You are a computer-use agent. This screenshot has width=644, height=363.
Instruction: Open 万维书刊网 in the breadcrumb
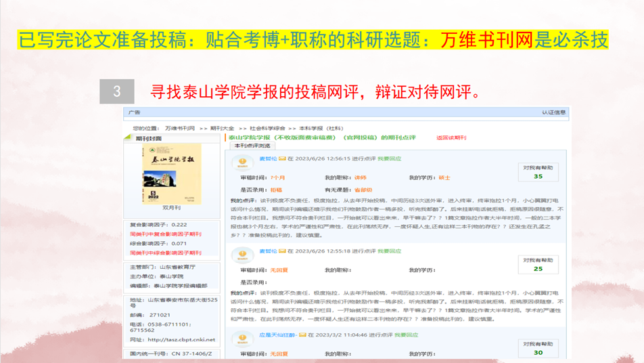(179, 128)
